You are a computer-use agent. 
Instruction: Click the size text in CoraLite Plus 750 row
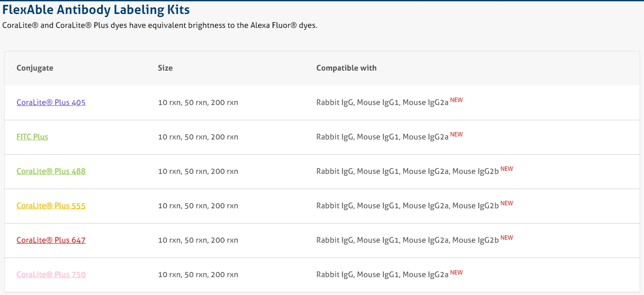point(198,275)
